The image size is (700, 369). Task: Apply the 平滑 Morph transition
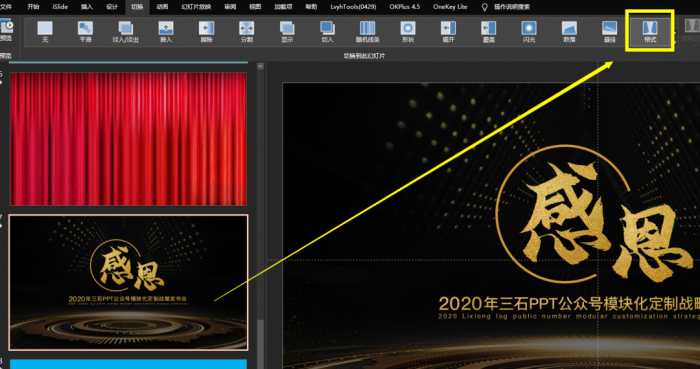click(x=85, y=32)
